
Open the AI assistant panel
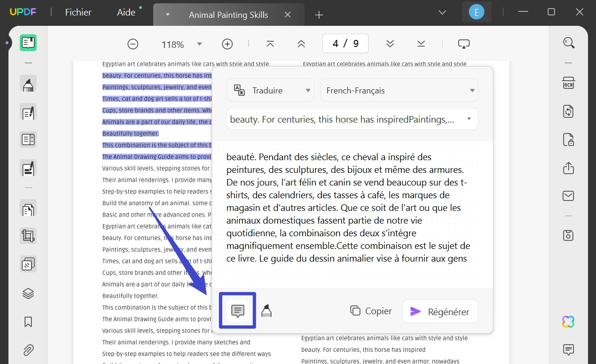coord(568,322)
